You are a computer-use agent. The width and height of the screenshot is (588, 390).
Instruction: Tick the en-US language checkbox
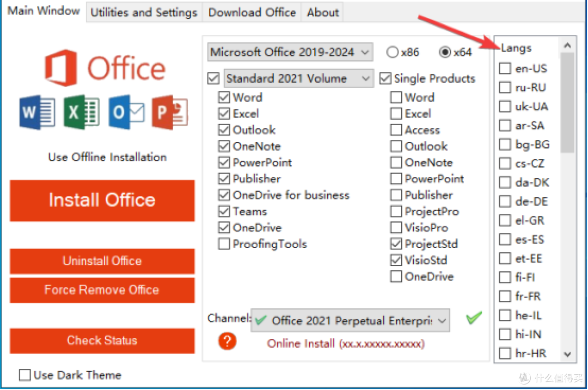pos(505,69)
